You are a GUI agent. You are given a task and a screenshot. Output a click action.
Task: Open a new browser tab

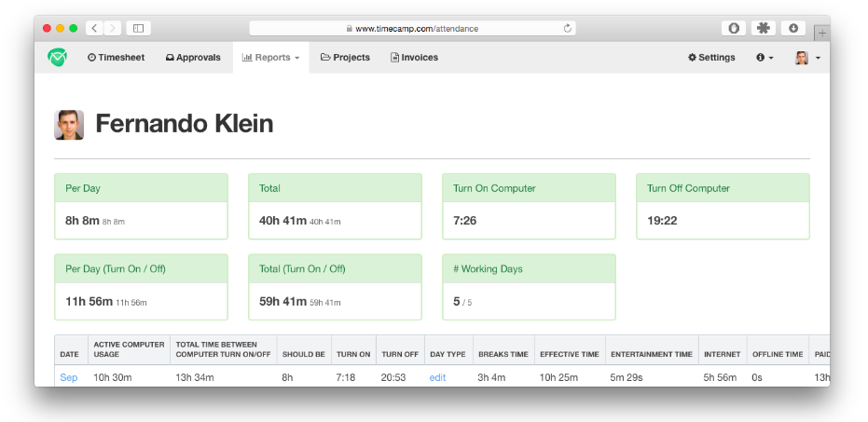click(x=821, y=33)
